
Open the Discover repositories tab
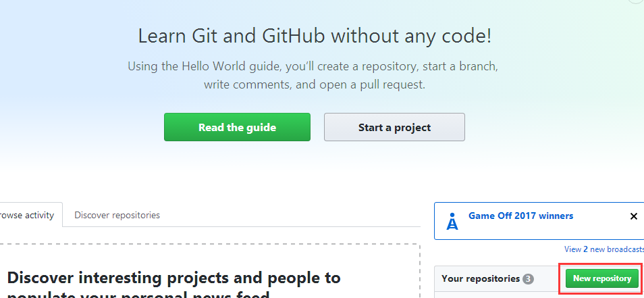pos(117,215)
